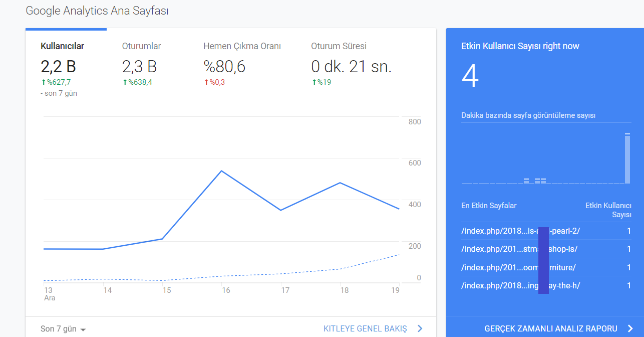Click the %19 session duration change
Screen dimensions: 644x337
(321, 82)
